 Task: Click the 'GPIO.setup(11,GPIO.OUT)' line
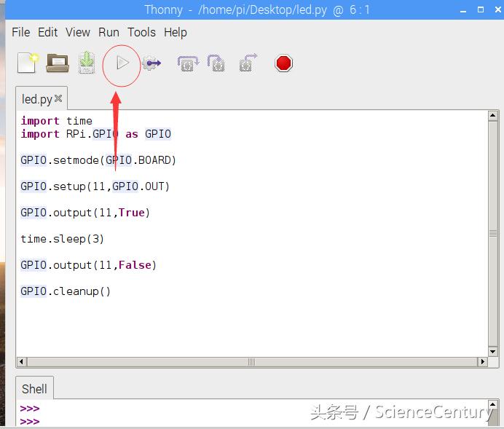point(95,186)
